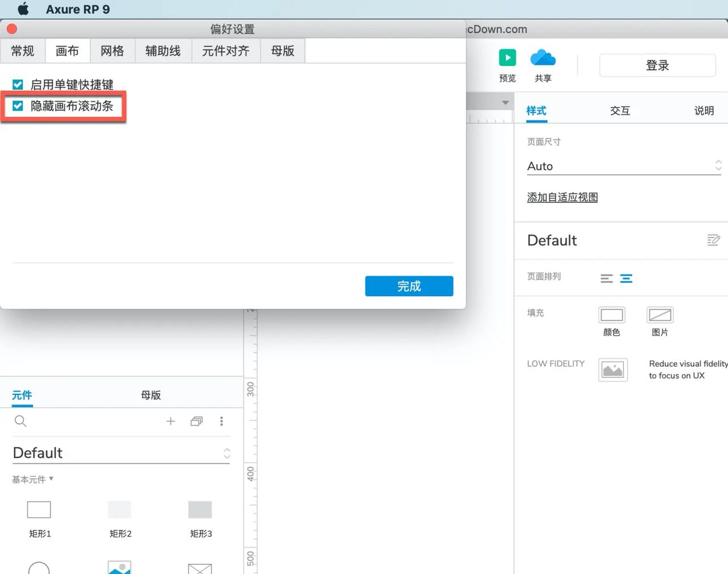Image resolution: width=728 pixels, height=574 pixels.
Task: Click the 预览 preview icon
Action: 507,57
